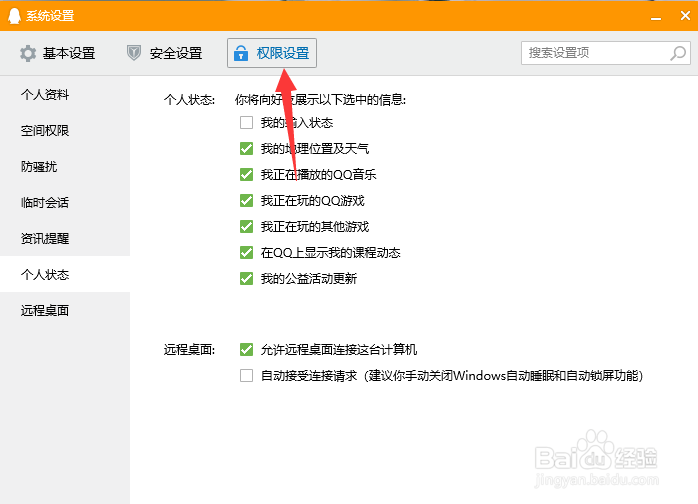Click the shield icon of 安全设置
698x504 pixels.
click(x=134, y=53)
